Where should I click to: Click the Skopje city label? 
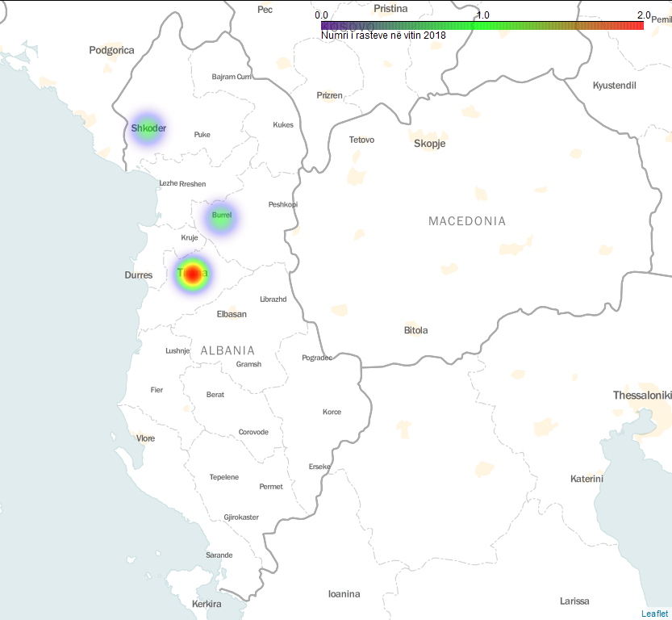point(429,144)
